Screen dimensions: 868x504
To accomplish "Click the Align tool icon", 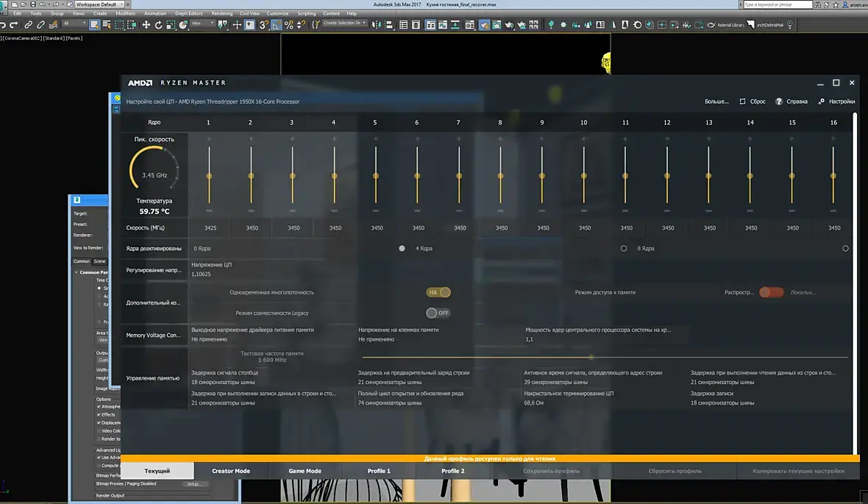I will click(388, 25).
